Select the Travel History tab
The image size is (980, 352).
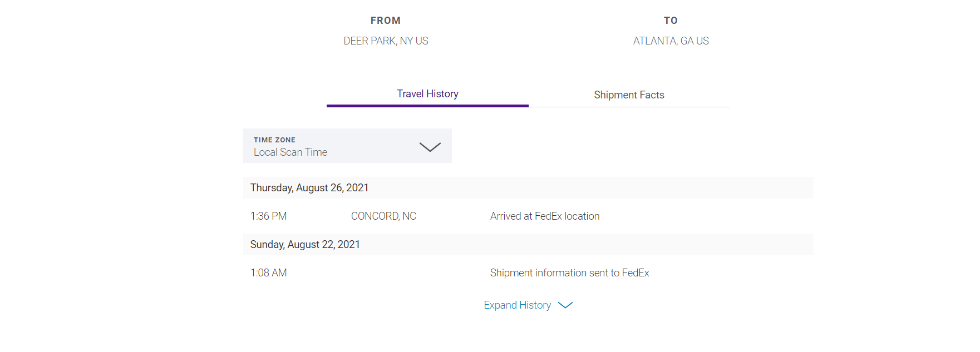coord(427,94)
